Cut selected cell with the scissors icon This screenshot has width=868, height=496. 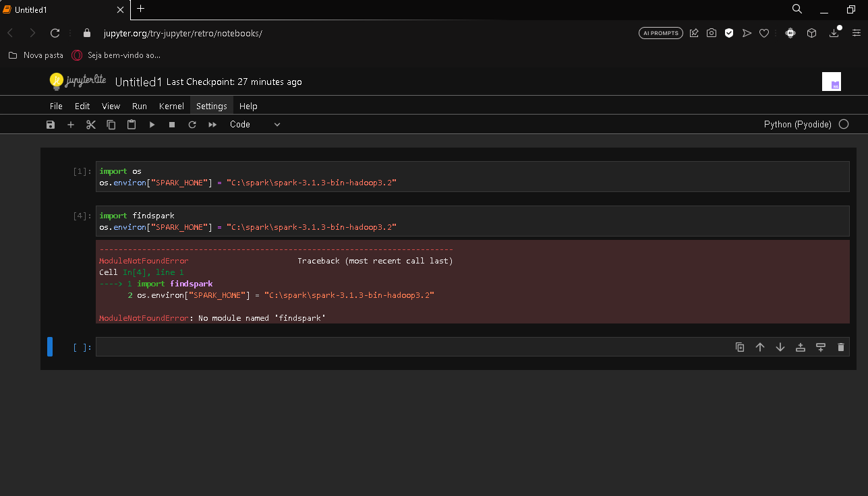point(91,125)
